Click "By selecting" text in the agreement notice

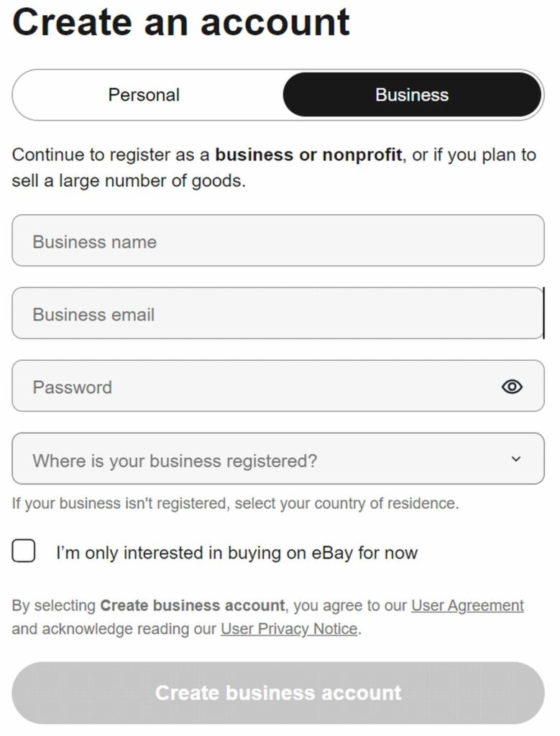[54, 606]
